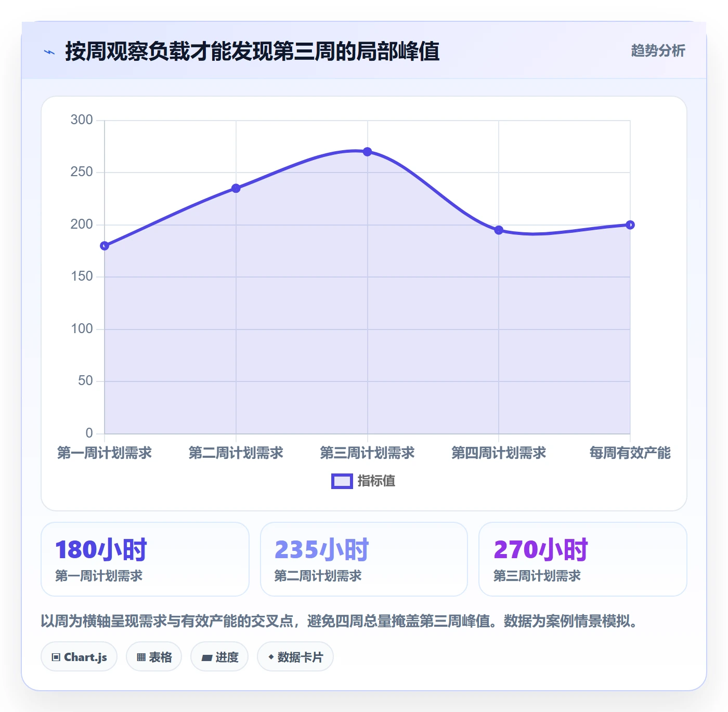Click the 250 y-axis tick label

tap(82, 172)
